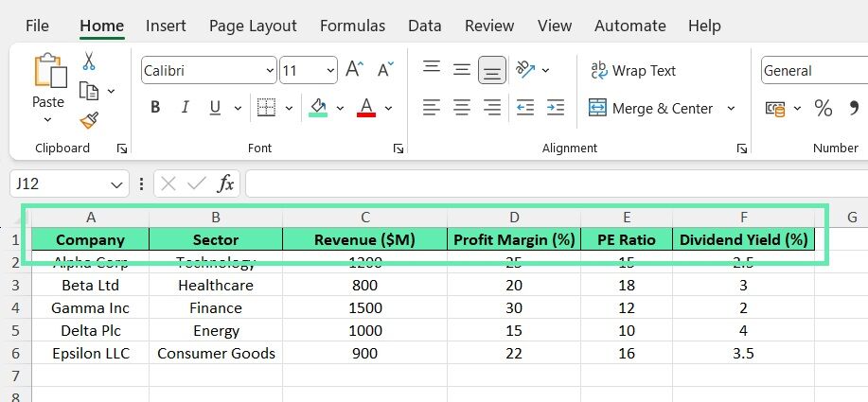Increase font size with larger A

pos(354,69)
